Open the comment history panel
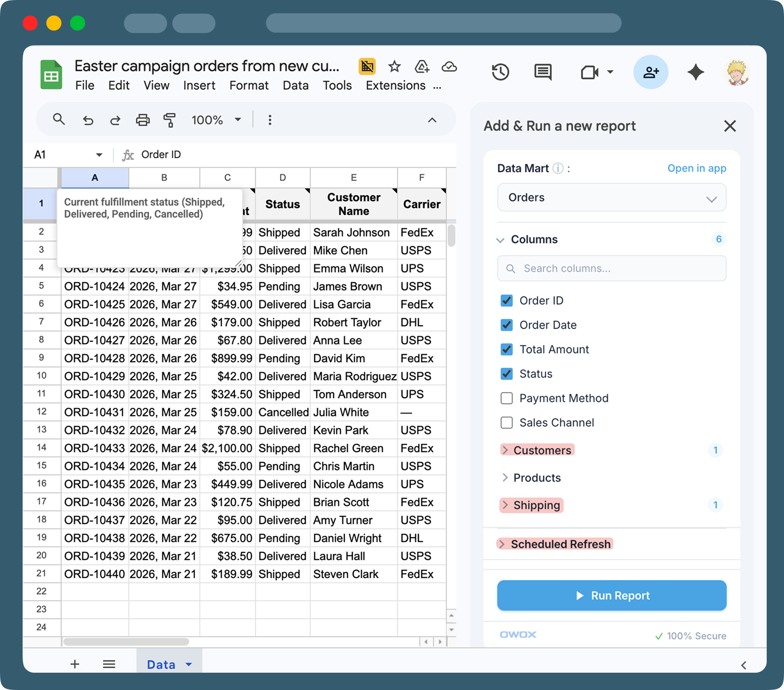The image size is (784, 690). pyautogui.click(x=542, y=72)
